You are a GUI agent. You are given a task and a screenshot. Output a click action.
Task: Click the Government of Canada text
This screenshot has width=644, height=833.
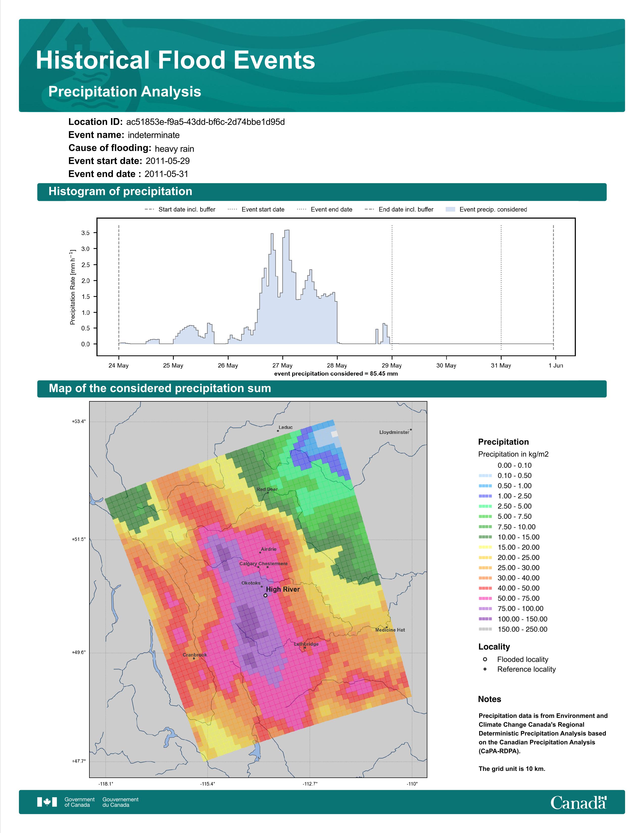click(79, 802)
